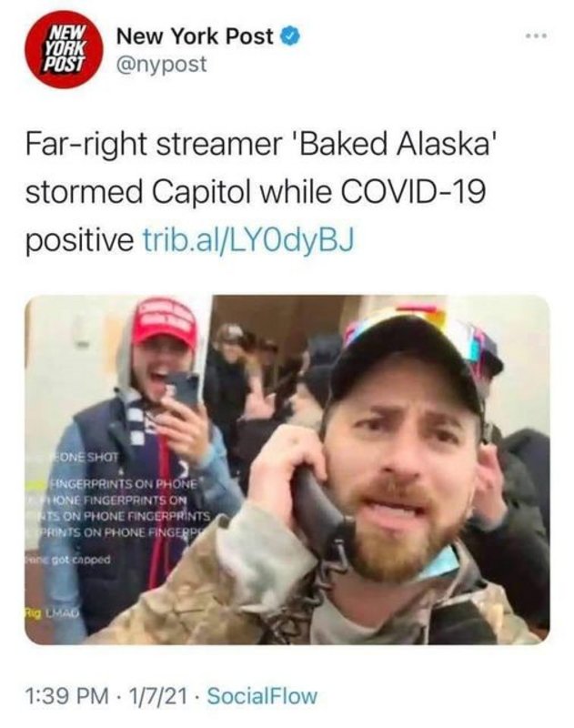Click the black telephone handset in photo

pos(320,515)
